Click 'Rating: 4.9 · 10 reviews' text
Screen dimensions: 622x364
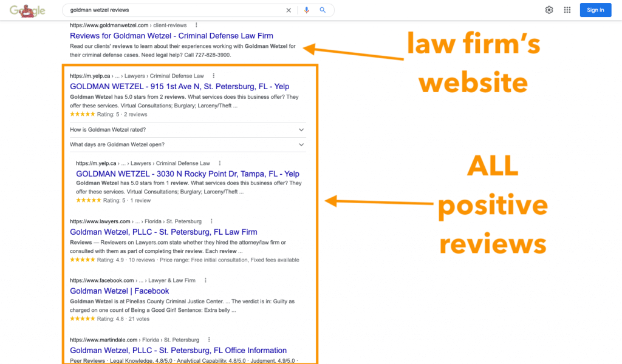point(126,260)
